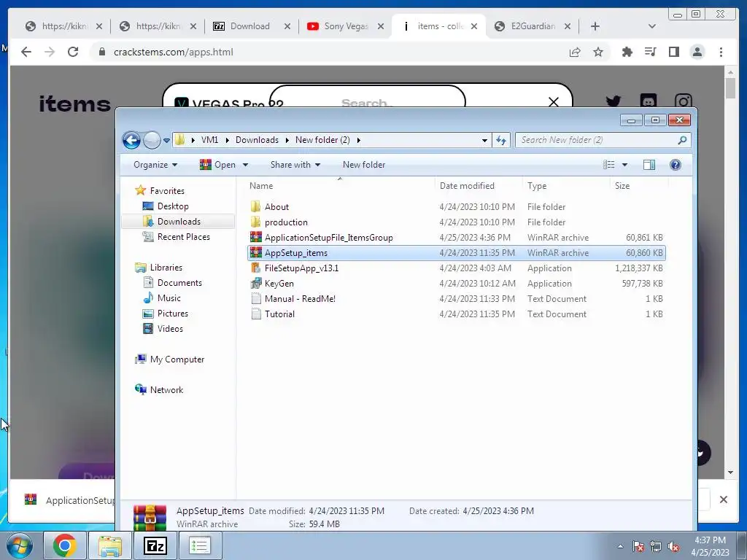747x560 pixels.
Task: Click the New folder (2) breadcrumb
Action: coord(322,140)
